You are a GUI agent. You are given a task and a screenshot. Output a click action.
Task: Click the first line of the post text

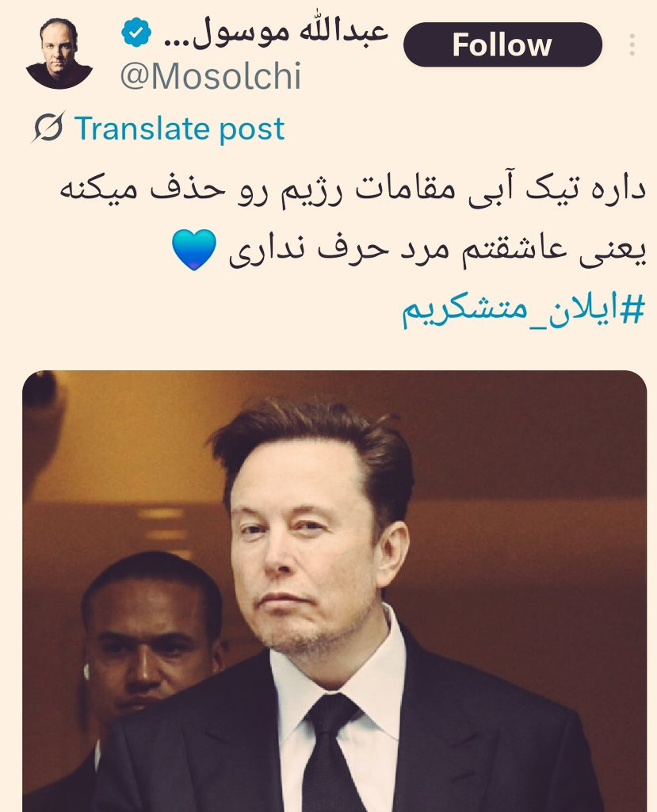(x=353, y=190)
